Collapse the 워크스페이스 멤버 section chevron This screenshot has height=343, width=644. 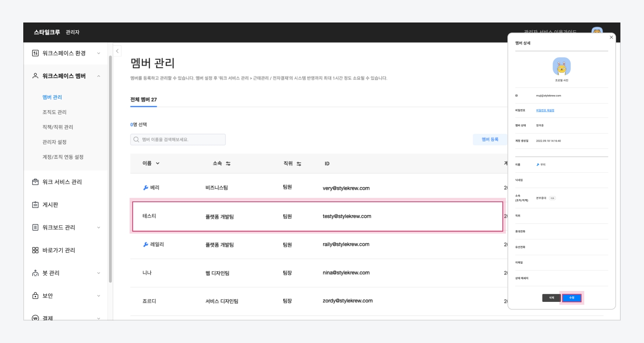click(99, 76)
